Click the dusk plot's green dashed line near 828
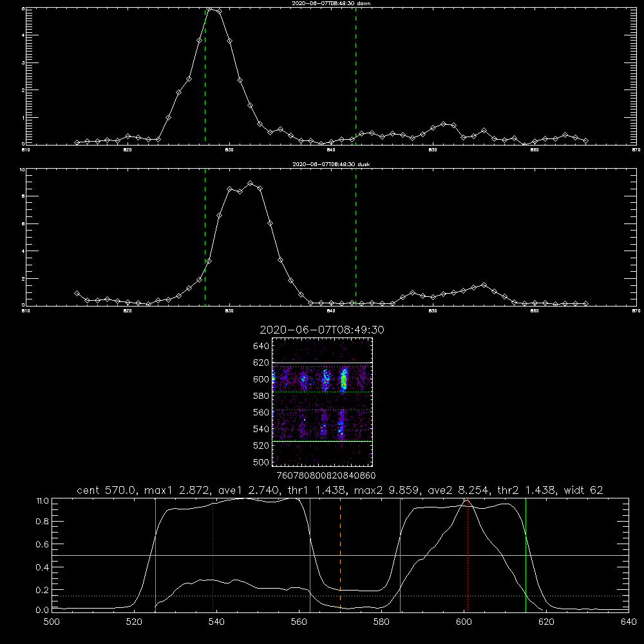Viewport: 644px width, 644px height. 205,237
